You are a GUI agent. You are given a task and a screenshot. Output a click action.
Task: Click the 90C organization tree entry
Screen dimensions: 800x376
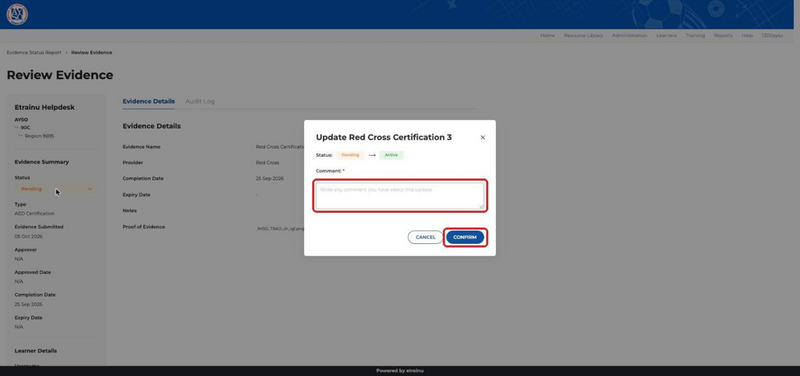pos(26,128)
